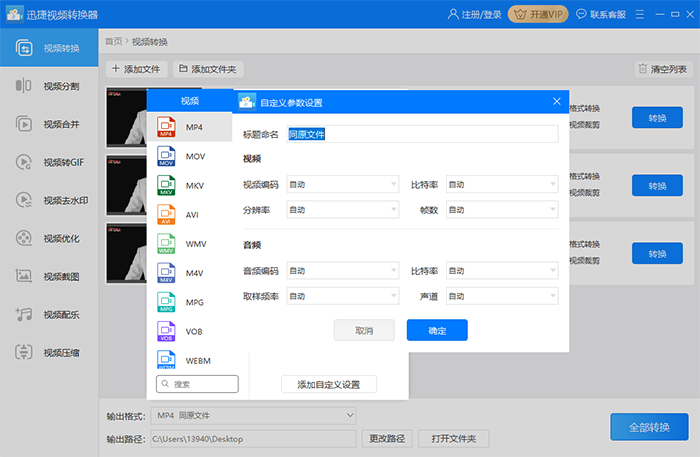Select the MP4 format icon
This screenshot has width=700, height=457.
166,127
